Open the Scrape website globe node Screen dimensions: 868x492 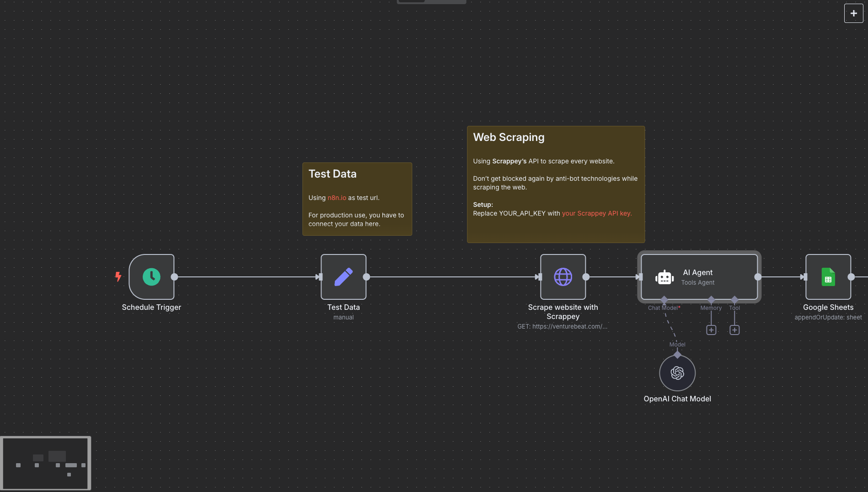pos(563,277)
